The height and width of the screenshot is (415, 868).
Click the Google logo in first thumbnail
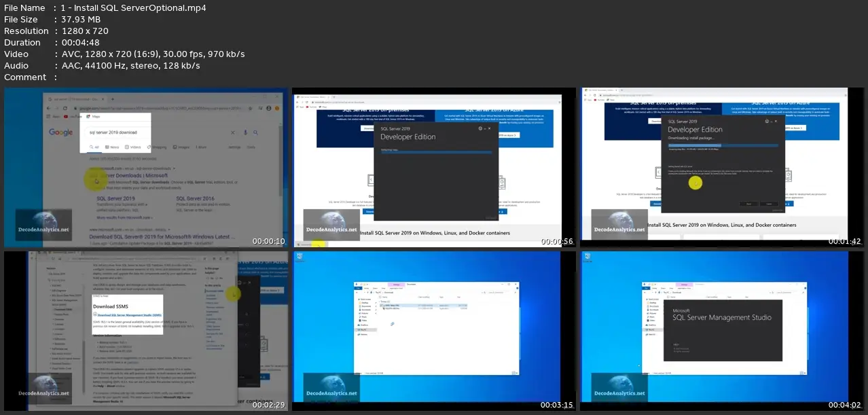(x=61, y=132)
